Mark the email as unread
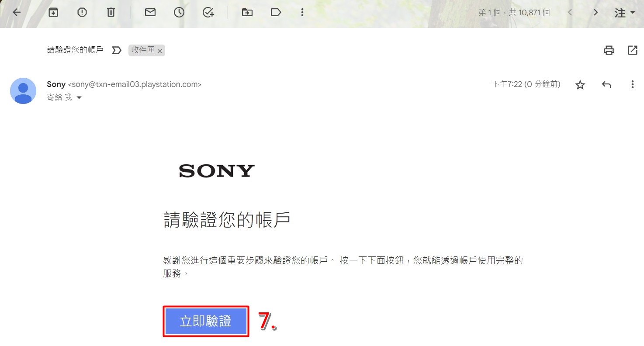The image size is (644, 346). click(150, 12)
